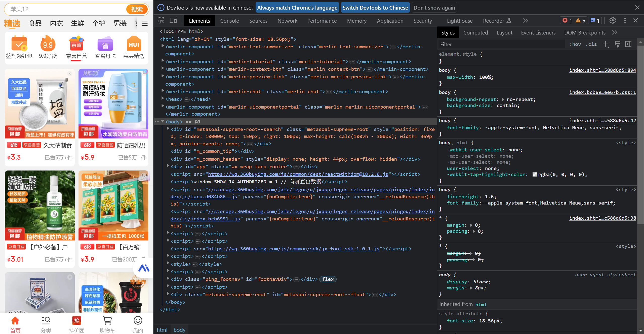Toggle rendering emulations paintbrush icon
Screen dimensions: 644x334
(x=617, y=44)
